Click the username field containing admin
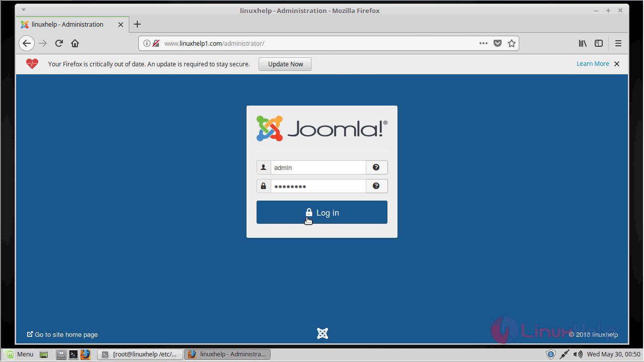 318,167
